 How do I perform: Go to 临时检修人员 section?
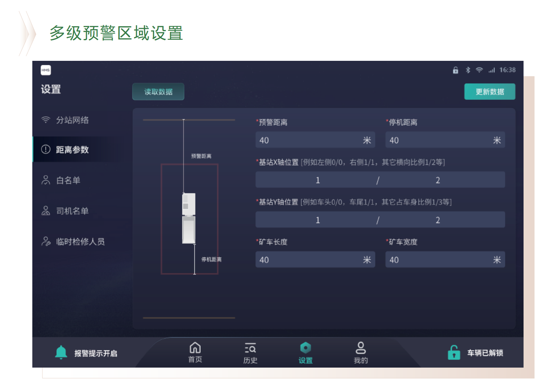pos(80,242)
